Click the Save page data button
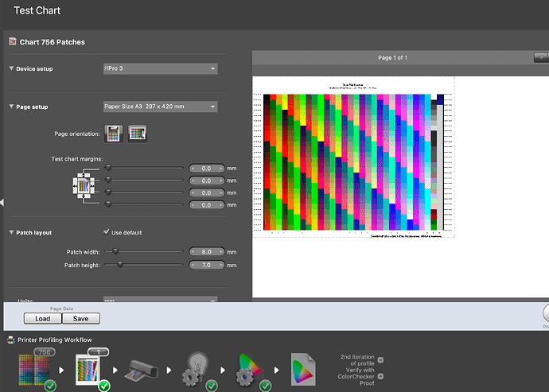The width and height of the screenshot is (549, 392). pos(81,319)
